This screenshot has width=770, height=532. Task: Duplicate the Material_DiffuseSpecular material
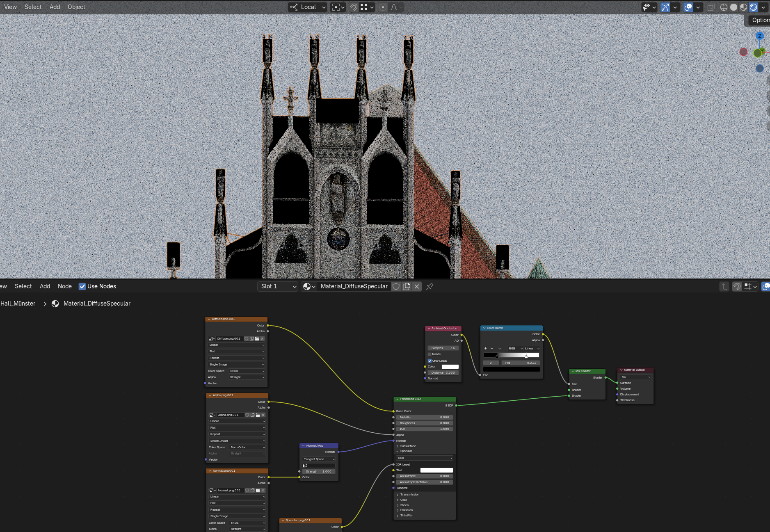point(407,286)
